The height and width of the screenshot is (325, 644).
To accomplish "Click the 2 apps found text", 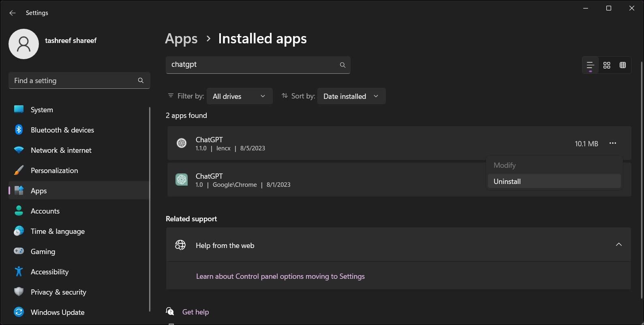I will click(186, 115).
